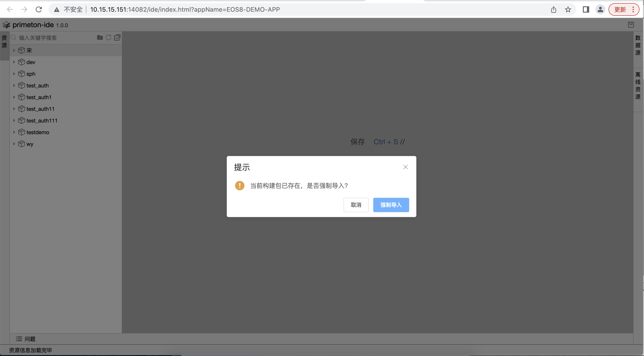
Task: Click the primeton-ide title text
Action: tap(33, 25)
